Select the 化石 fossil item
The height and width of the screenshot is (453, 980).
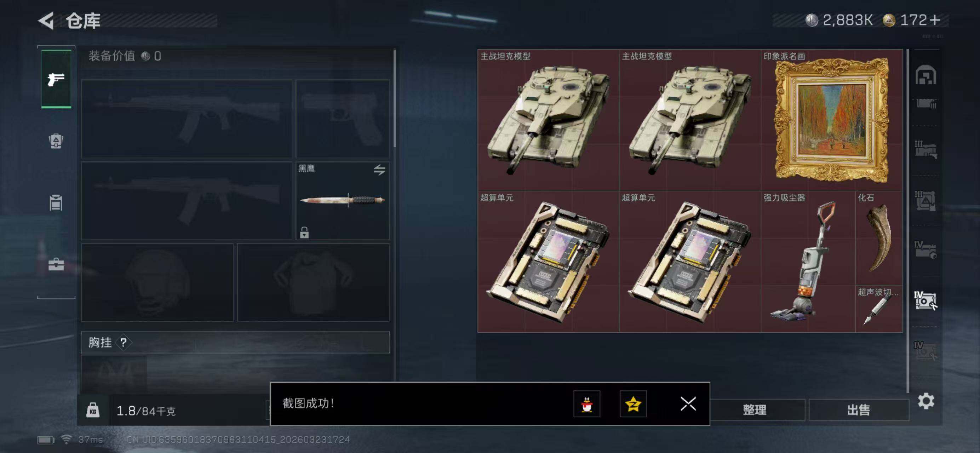coord(879,238)
